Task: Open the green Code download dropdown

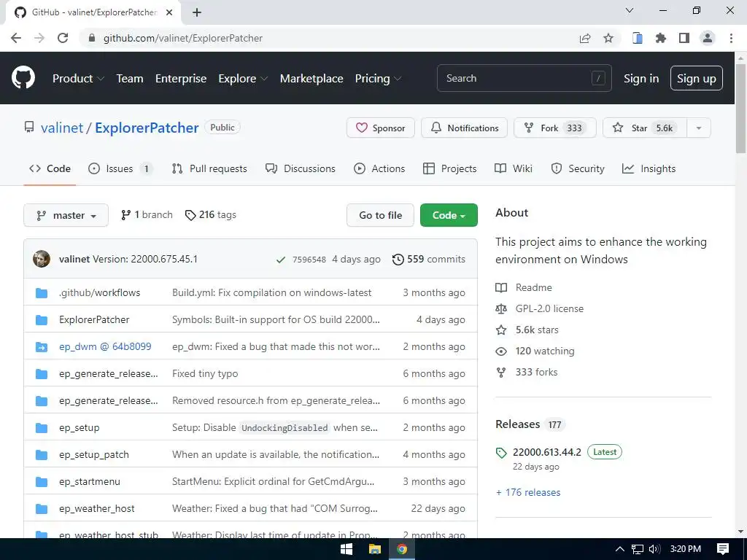Action: 449,215
